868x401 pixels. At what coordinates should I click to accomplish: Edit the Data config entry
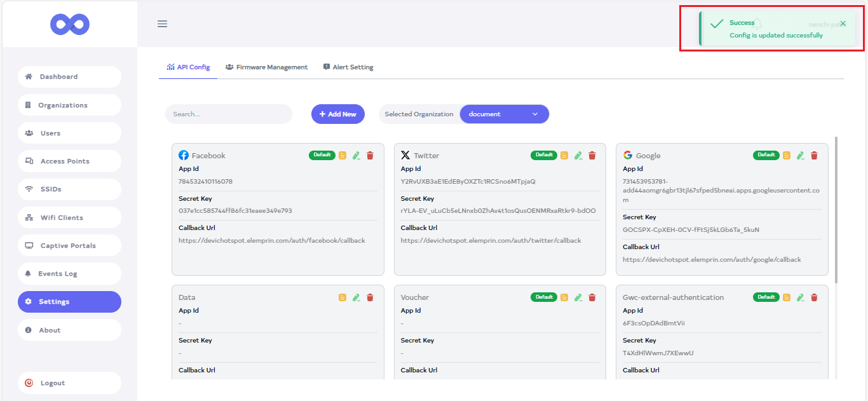tap(356, 297)
